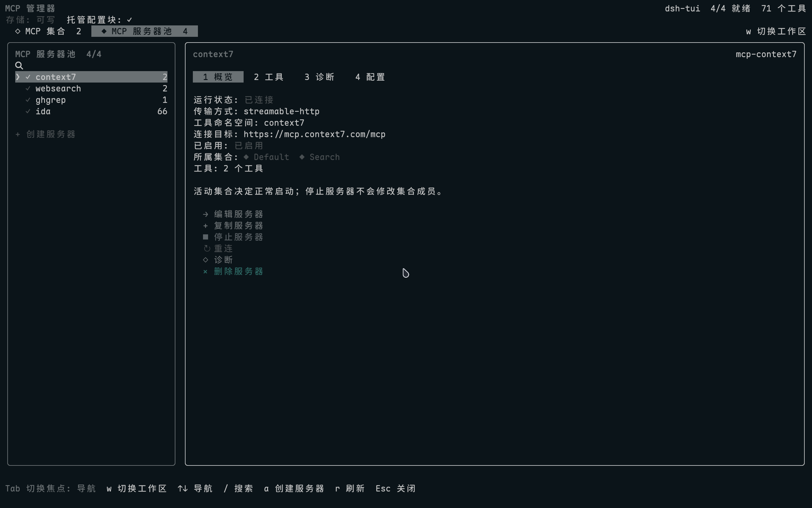This screenshot has height=508, width=812.
Task: Click Tab 切换焦点 hint in footer
Action: [x=50, y=489]
